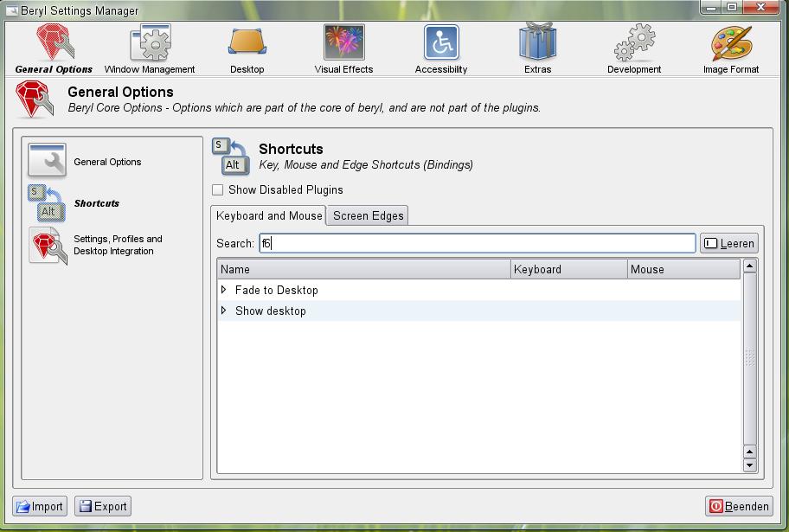Enable Show Disabled Plugins checkbox

[217, 189]
